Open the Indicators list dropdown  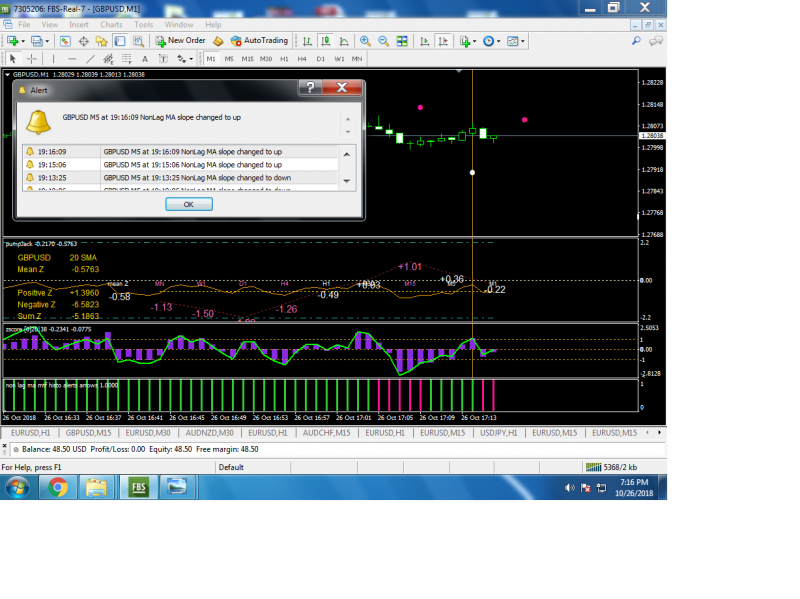[467, 41]
